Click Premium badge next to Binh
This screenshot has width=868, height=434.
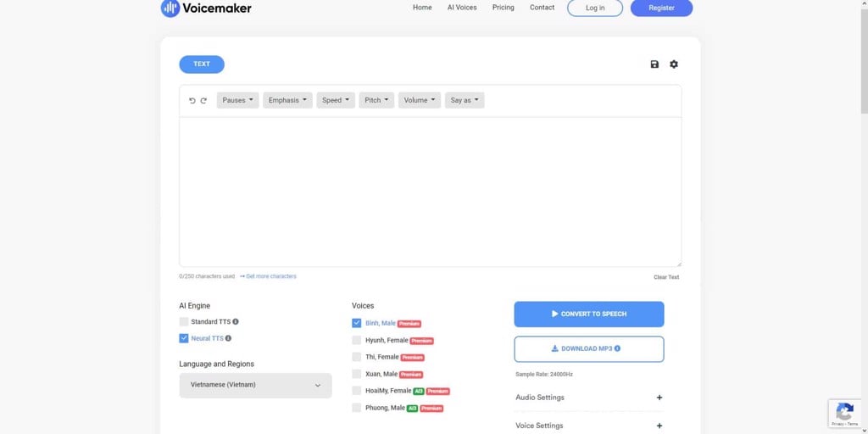409,324
